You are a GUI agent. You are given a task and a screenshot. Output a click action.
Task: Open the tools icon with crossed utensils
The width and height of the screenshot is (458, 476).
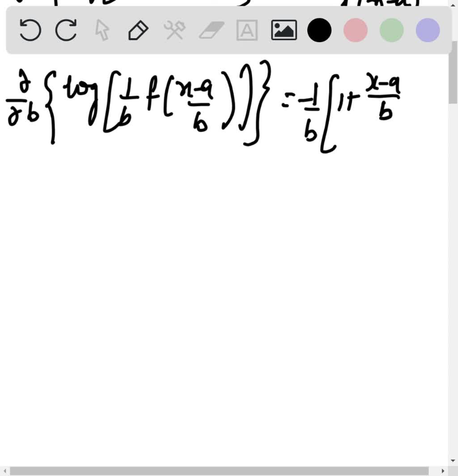pos(174,30)
